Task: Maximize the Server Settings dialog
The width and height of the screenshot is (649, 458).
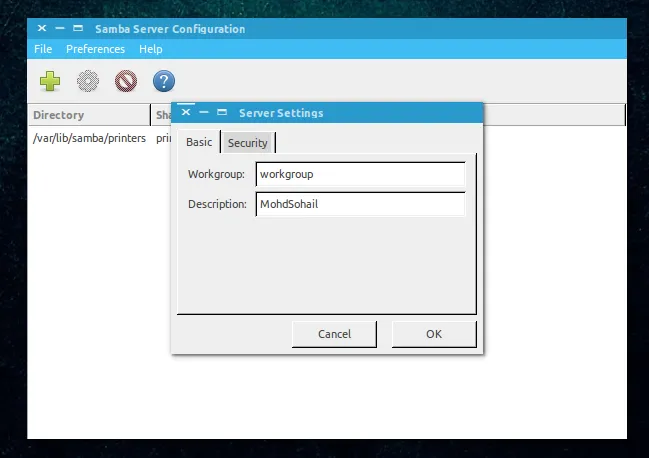Action: tap(222, 113)
